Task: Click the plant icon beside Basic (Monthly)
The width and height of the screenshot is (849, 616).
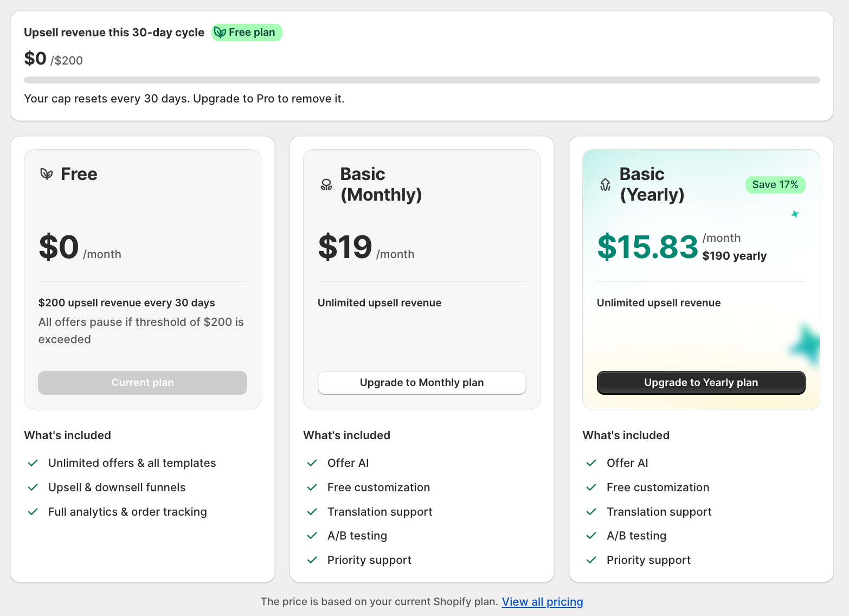Action: (x=326, y=185)
